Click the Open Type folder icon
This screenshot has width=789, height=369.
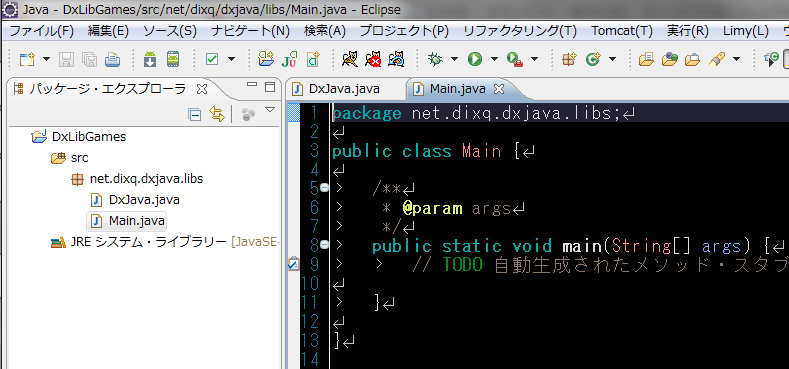pos(646,59)
